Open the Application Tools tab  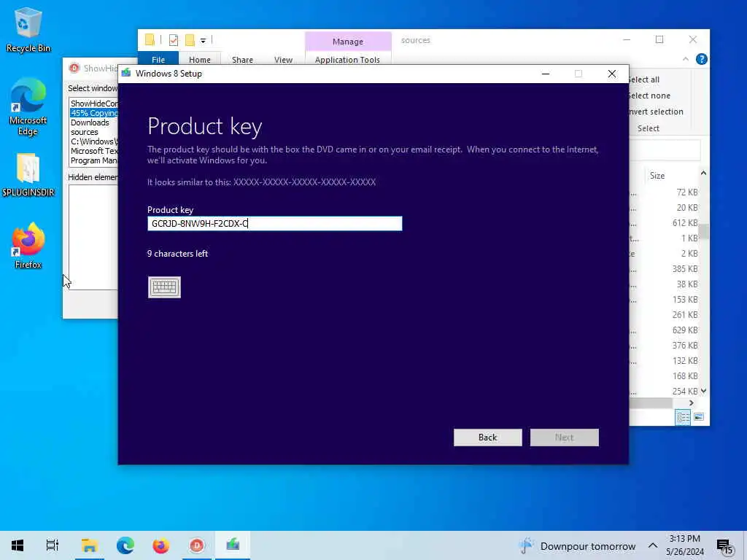(347, 60)
